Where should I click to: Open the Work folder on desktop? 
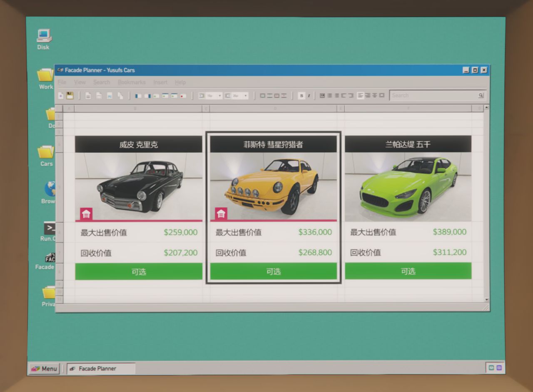tap(46, 79)
